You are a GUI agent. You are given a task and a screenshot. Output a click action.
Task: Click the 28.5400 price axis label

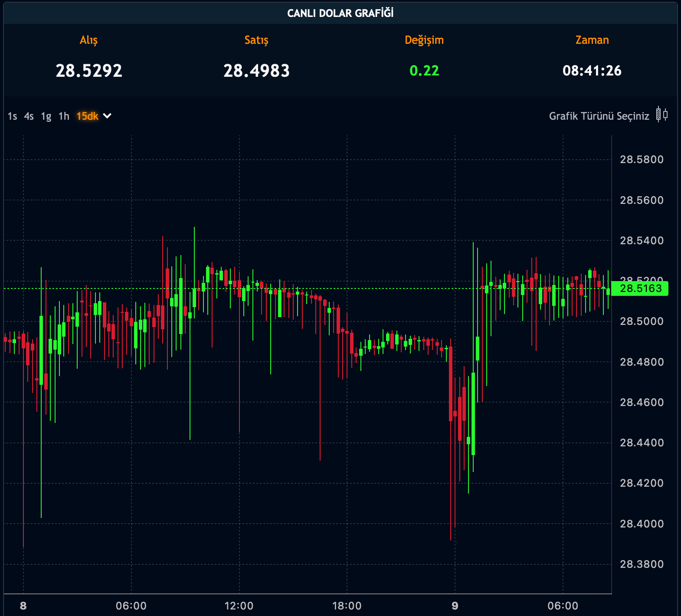[x=642, y=240]
